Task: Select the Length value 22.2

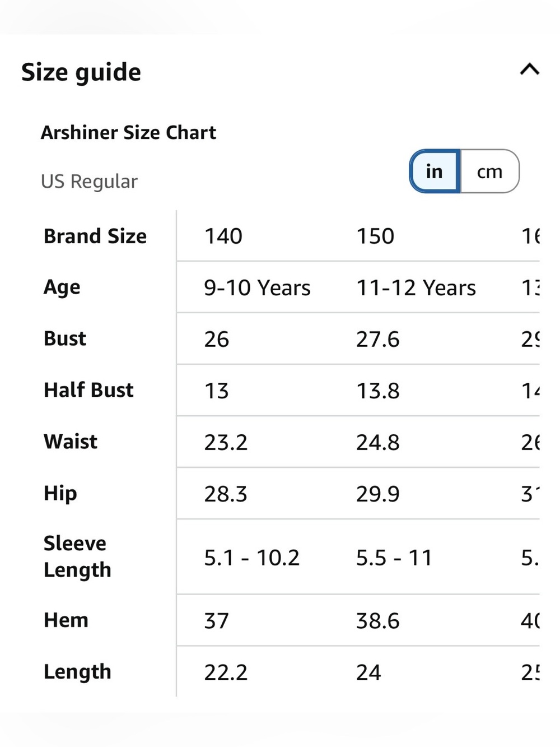Action: click(226, 672)
